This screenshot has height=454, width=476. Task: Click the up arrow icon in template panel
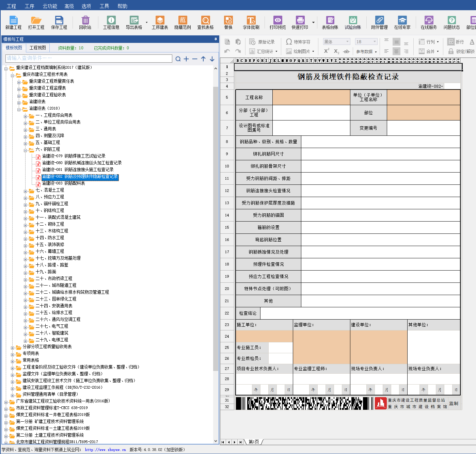click(203, 59)
